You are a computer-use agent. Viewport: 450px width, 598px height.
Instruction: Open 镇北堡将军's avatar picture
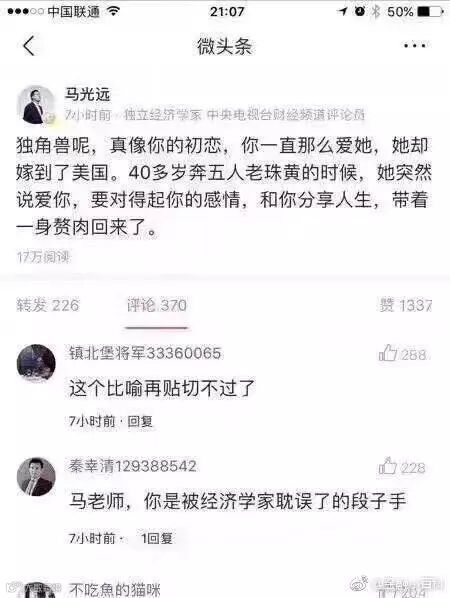pos(36,363)
